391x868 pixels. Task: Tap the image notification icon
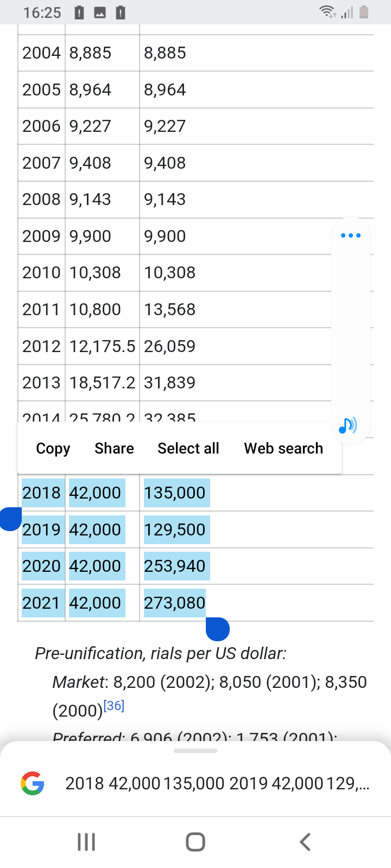point(100,12)
